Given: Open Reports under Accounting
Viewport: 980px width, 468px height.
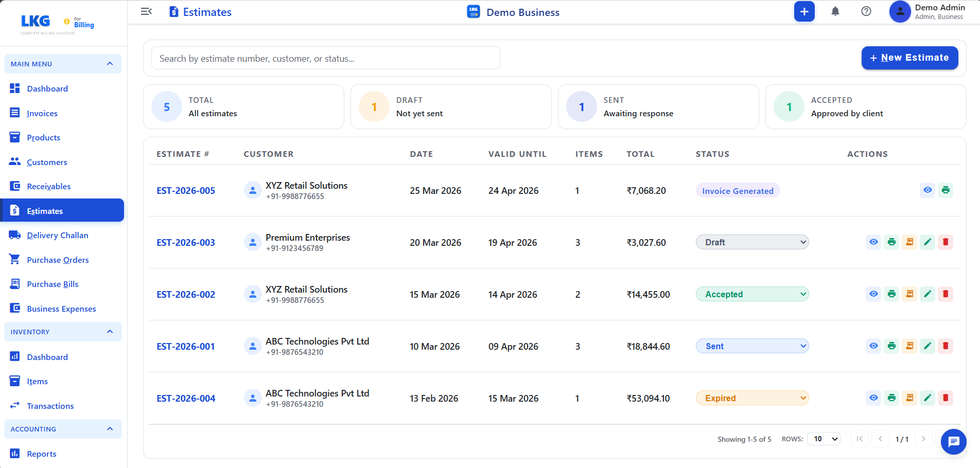Looking at the screenshot, I should pyautogui.click(x=62, y=454).
